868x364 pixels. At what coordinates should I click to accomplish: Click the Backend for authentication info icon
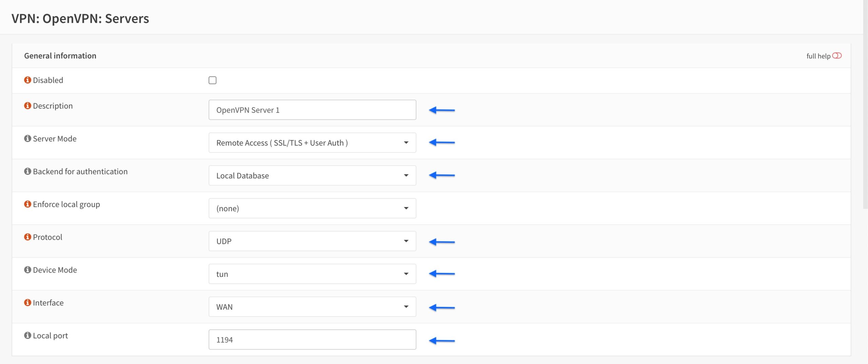coord(27,171)
